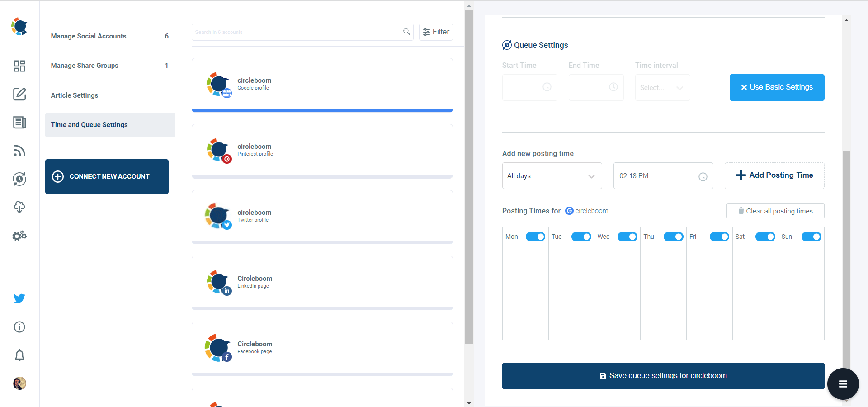Open the All days dropdown

[x=552, y=175]
